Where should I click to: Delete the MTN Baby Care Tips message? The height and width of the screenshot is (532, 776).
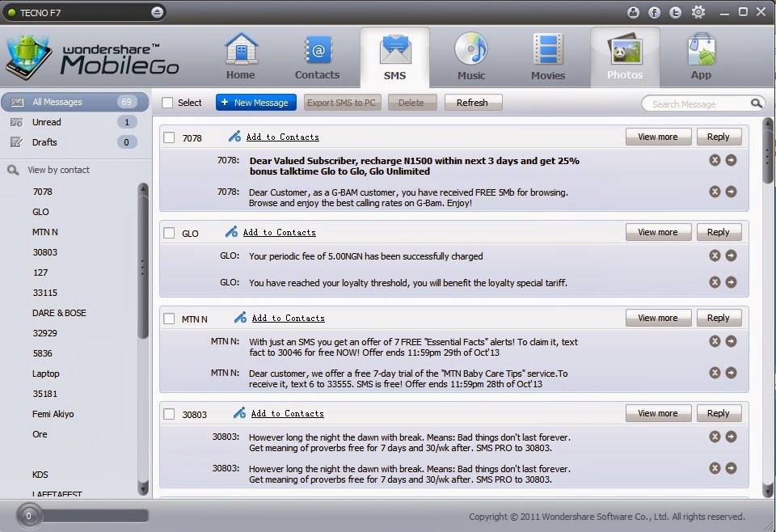tap(715, 373)
